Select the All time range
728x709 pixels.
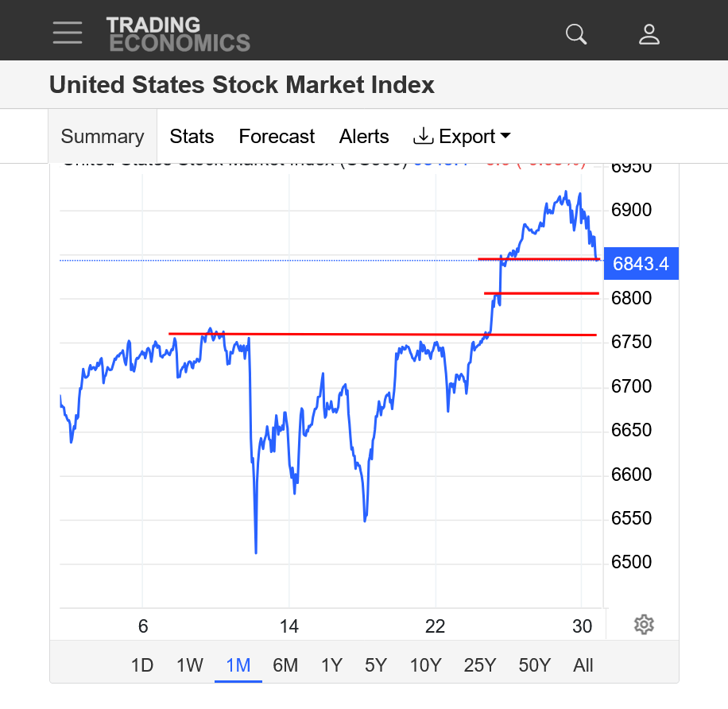[583, 665]
